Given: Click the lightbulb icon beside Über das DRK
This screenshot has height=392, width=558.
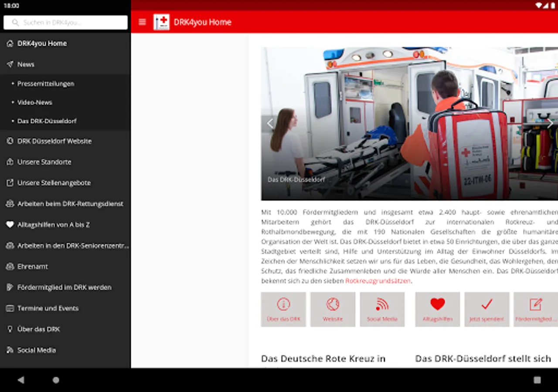Looking at the screenshot, I should click(10, 329).
